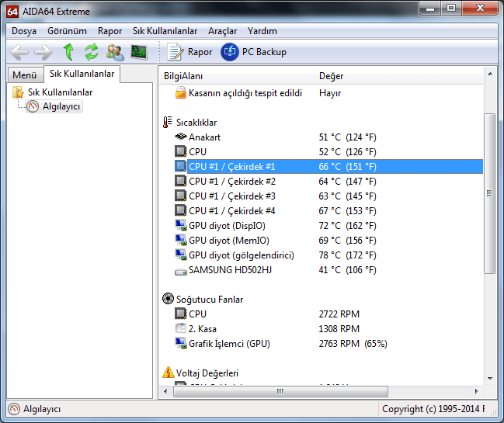
Task: Open the Sık Kullanılanlar menu
Action: pos(165,31)
